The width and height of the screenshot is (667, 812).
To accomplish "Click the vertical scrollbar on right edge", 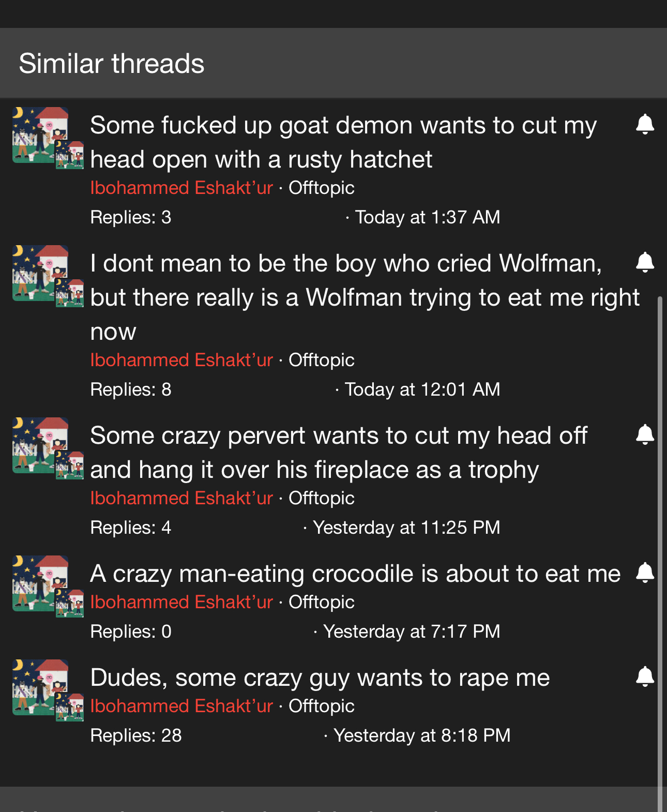I will (x=659, y=517).
